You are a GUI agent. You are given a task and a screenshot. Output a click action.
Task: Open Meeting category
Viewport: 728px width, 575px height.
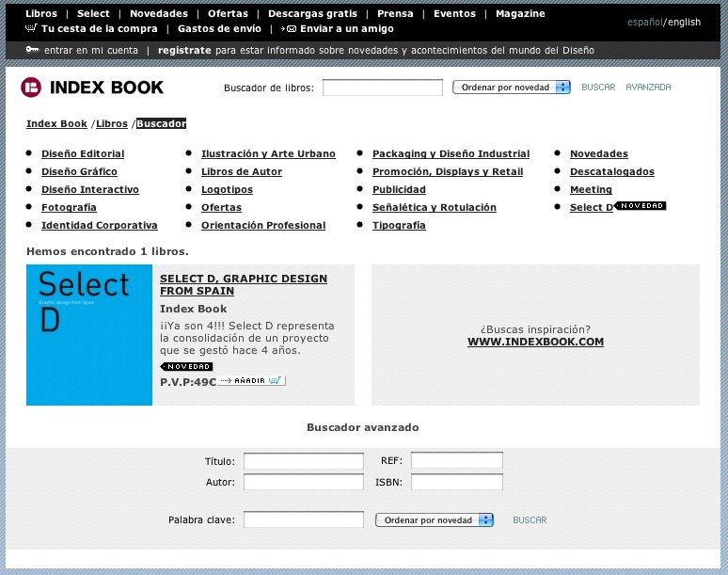point(591,189)
